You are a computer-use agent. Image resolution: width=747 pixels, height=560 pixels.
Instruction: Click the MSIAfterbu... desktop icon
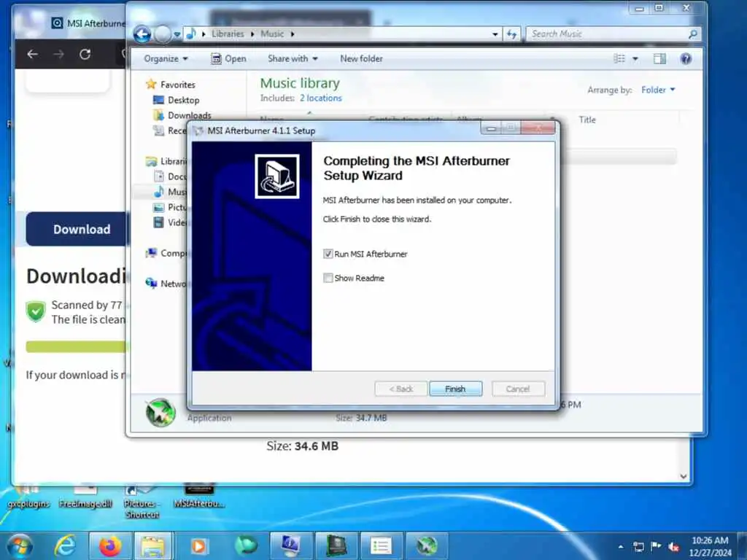199,497
